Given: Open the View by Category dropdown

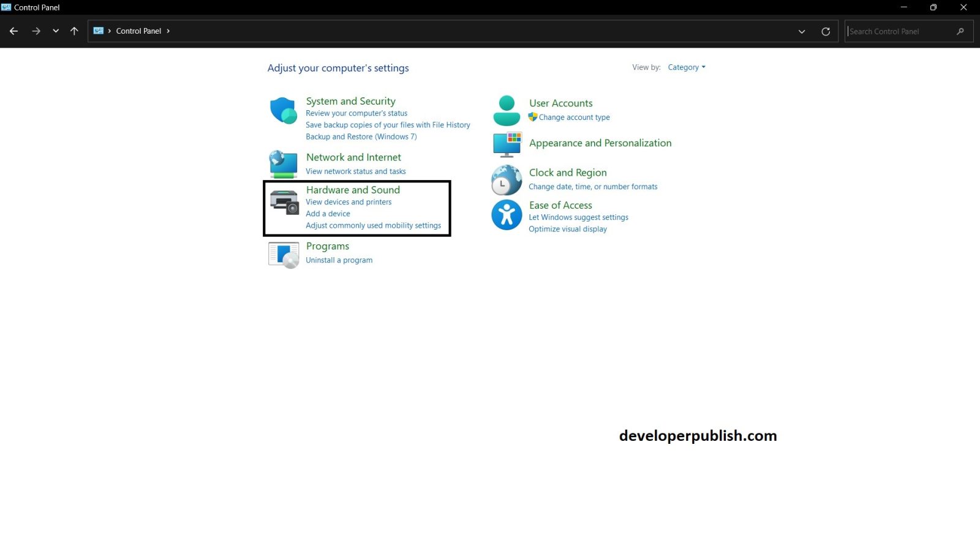Looking at the screenshot, I should [x=687, y=67].
